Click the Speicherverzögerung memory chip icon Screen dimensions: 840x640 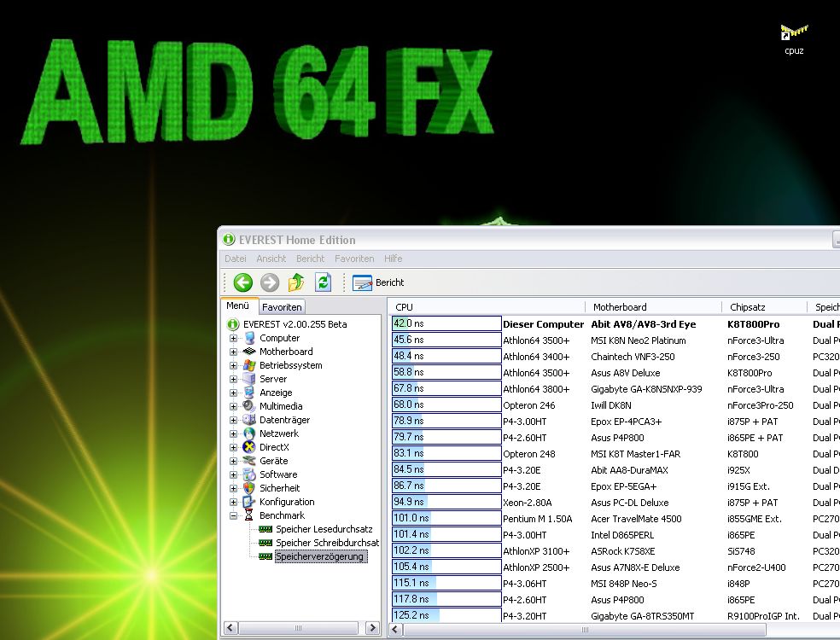click(265, 556)
